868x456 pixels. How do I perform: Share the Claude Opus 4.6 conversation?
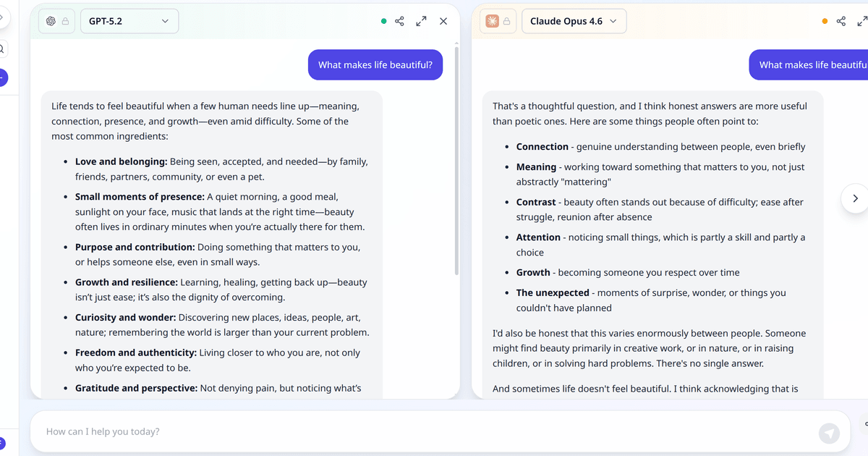841,22
